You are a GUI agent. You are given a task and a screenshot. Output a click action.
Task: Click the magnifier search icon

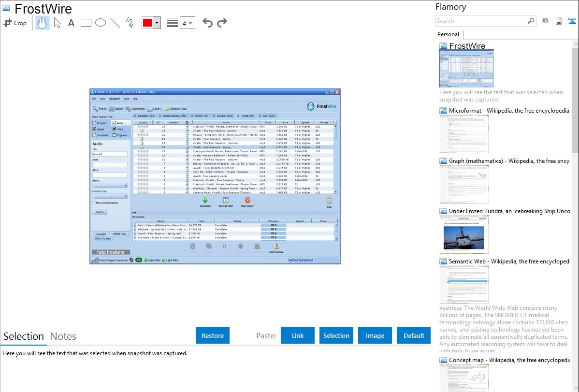click(x=531, y=21)
